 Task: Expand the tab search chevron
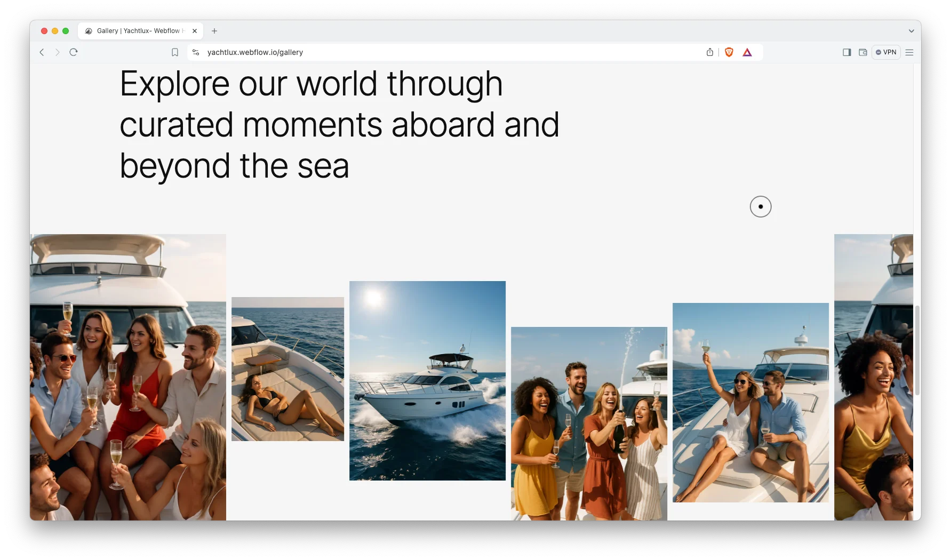click(912, 31)
